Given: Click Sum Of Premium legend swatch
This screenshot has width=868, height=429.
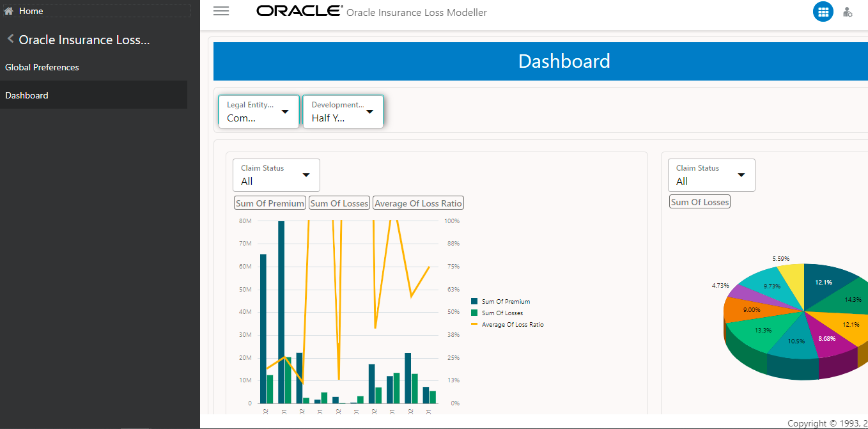Looking at the screenshot, I should [x=474, y=301].
